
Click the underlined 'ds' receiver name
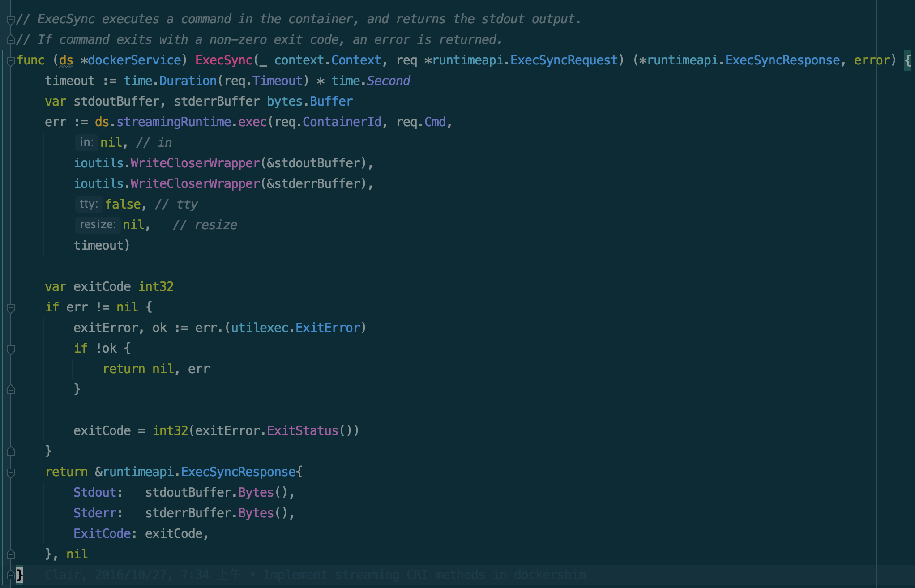[x=66, y=60]
